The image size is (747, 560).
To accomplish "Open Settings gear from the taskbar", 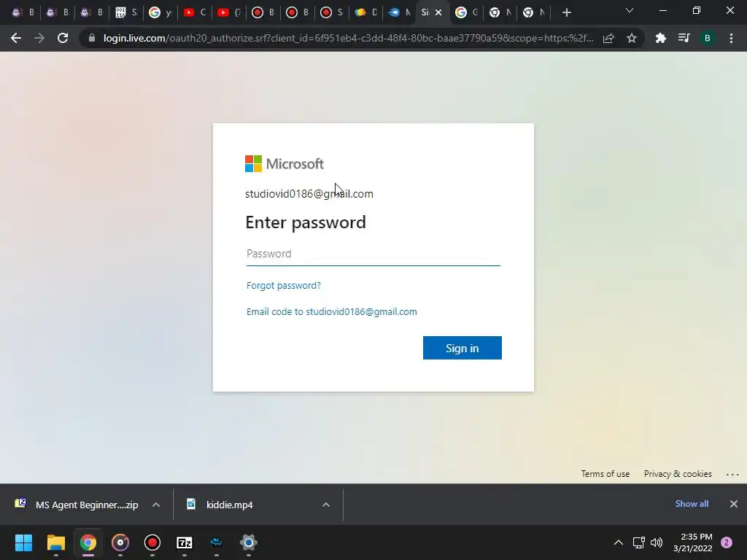I will 249,542.
